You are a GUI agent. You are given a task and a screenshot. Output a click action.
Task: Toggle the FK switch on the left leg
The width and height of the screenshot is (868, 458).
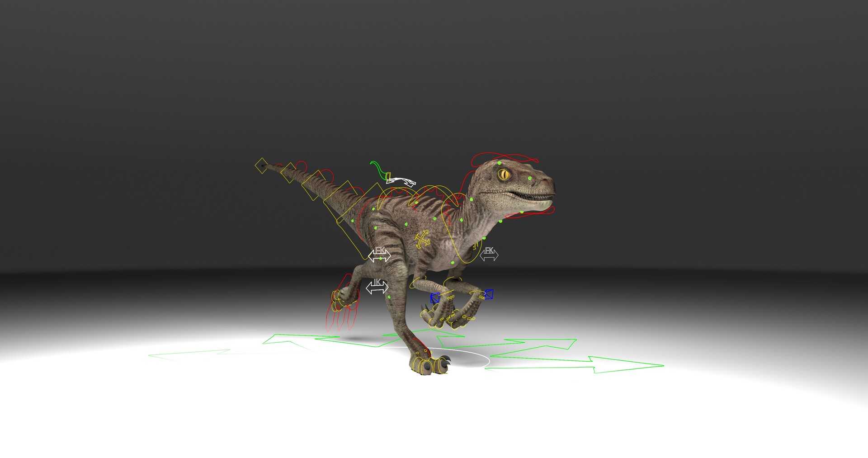coord(380,255)
